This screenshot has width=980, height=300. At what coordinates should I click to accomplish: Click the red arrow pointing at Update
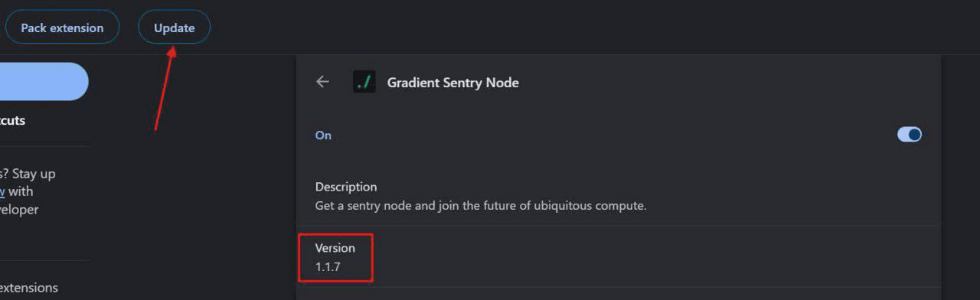click(165, 87)
